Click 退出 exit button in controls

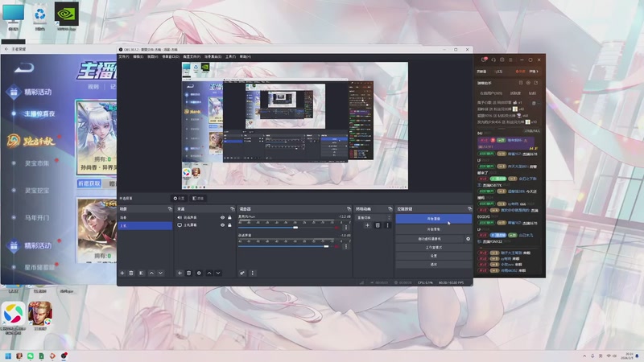434,265
